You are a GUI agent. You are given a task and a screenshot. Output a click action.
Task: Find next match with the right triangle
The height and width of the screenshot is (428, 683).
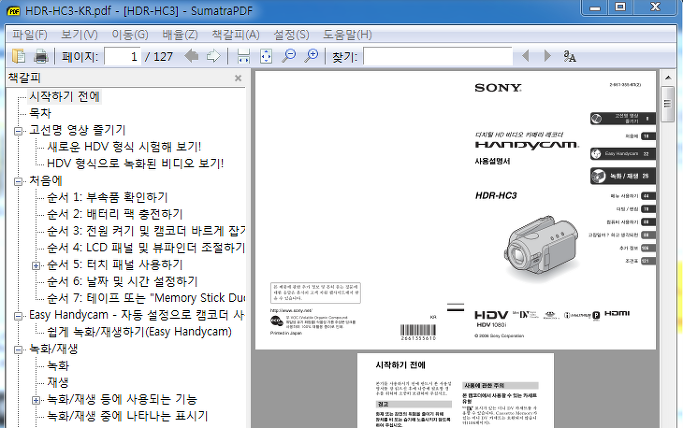click(x=547, y=56)
